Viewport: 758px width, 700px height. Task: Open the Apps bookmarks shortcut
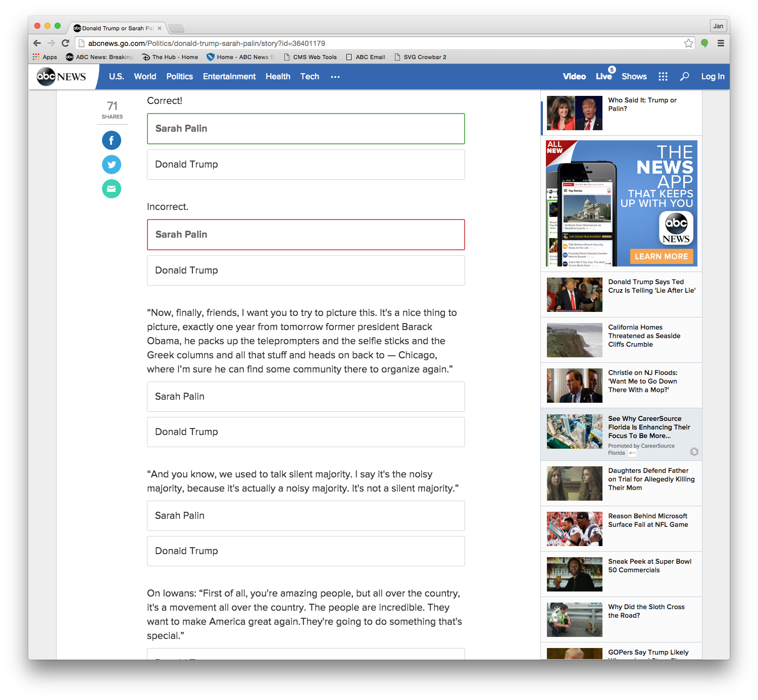click(45, 57)
